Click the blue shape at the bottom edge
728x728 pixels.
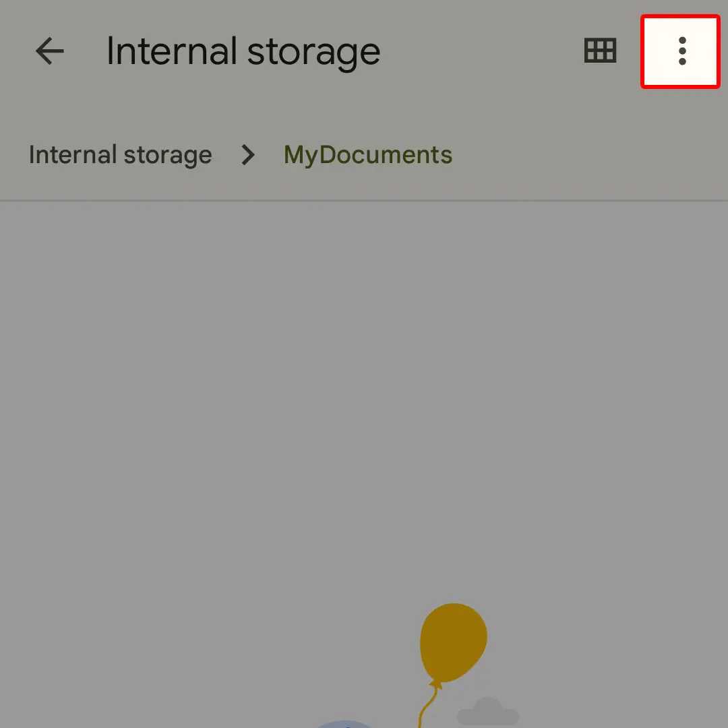tap(345, 724)
